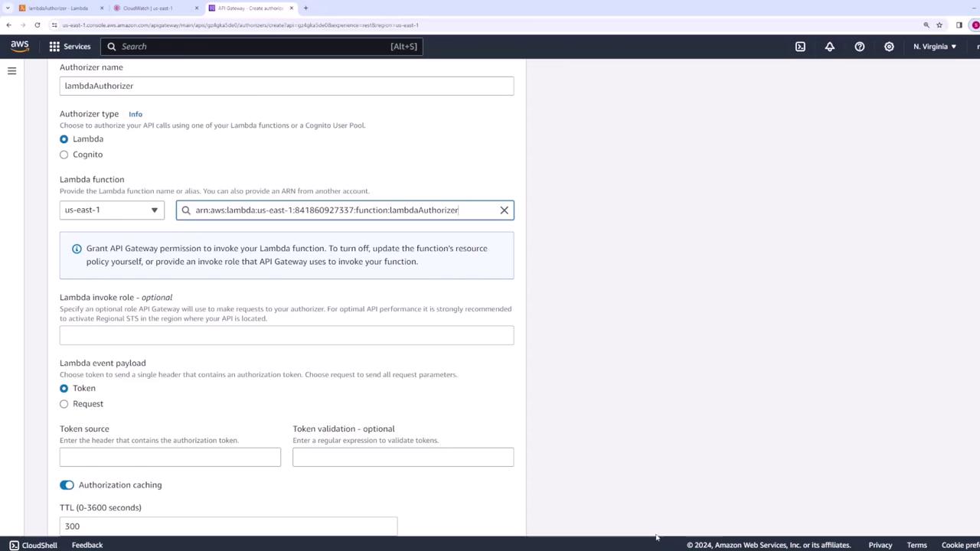Open the Terms link in the footer
This screenshot has height=551, width=980.
click(916, 546)
